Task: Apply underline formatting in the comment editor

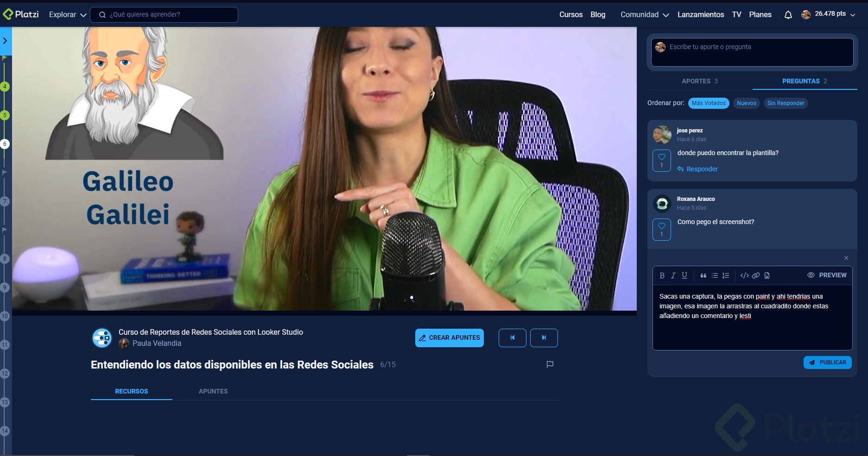Action: 684,275
